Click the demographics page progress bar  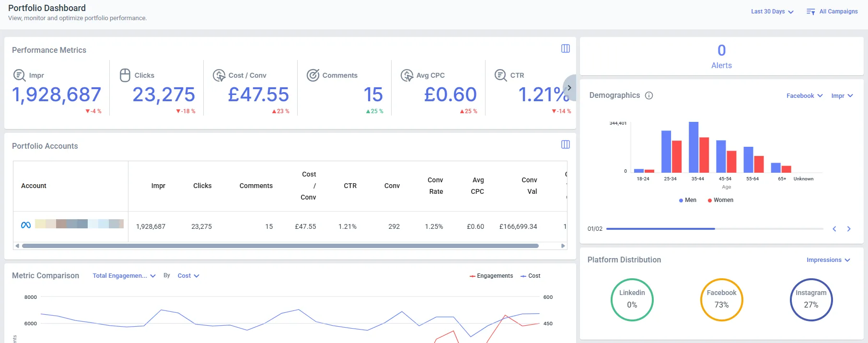pos(715,229)
